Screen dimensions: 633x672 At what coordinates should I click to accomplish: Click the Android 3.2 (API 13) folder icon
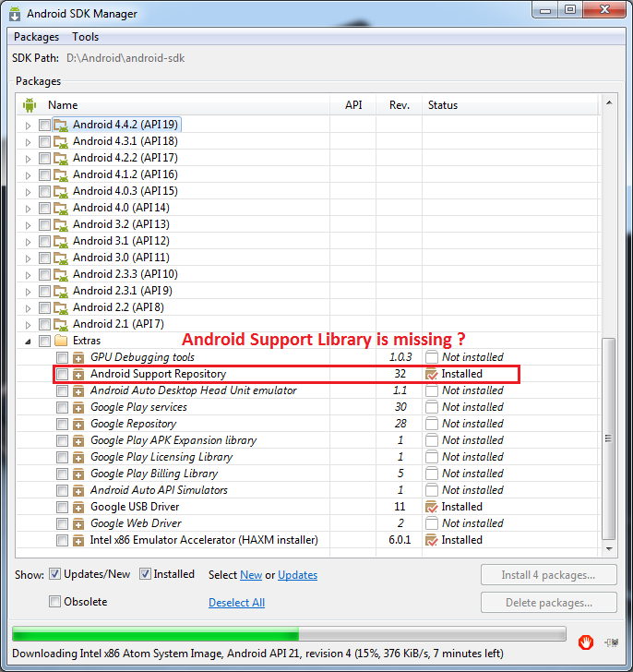click(60, 224)
